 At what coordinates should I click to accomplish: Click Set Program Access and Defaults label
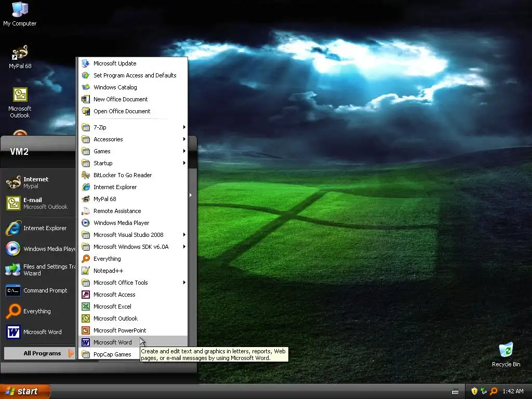pos(135,75)
